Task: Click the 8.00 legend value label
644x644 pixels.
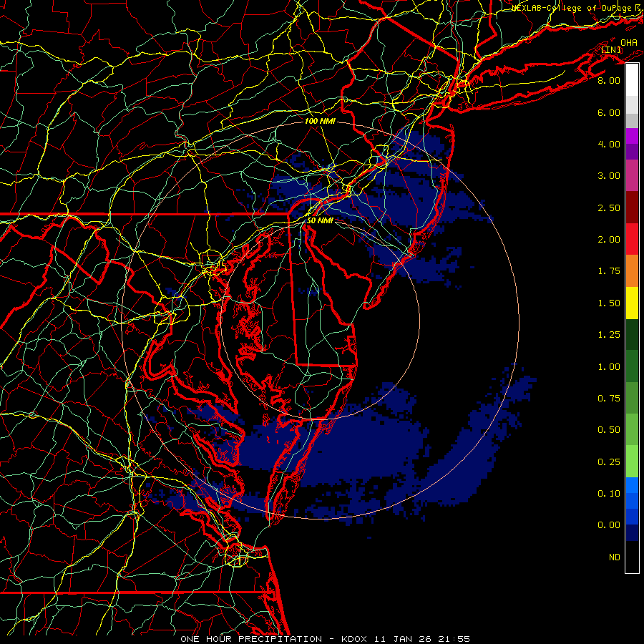Action: click(609, 80)
